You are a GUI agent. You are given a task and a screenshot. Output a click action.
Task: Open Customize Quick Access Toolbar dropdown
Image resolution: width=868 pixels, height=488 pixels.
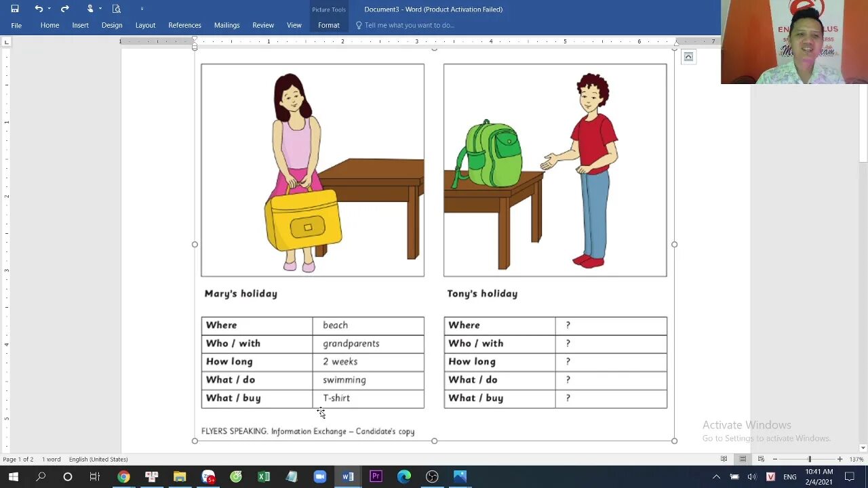click(142, 9)
